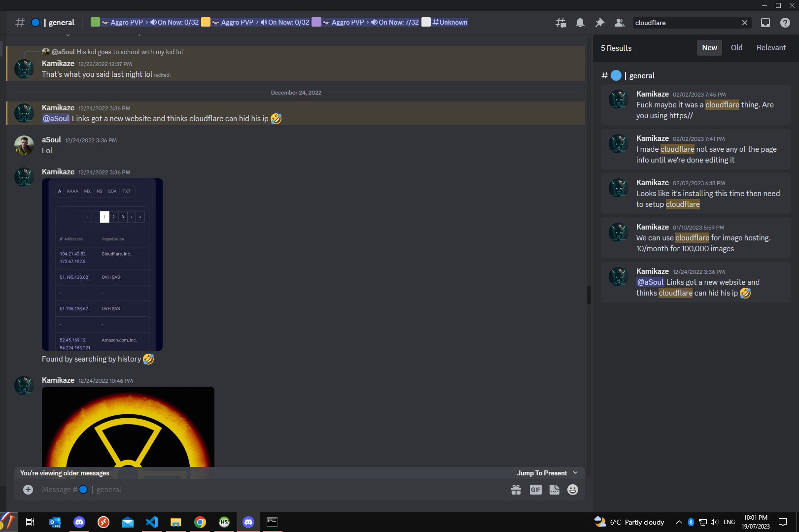
Task: Click Kamikaze avatar in first search result
Action: point(619,100)
